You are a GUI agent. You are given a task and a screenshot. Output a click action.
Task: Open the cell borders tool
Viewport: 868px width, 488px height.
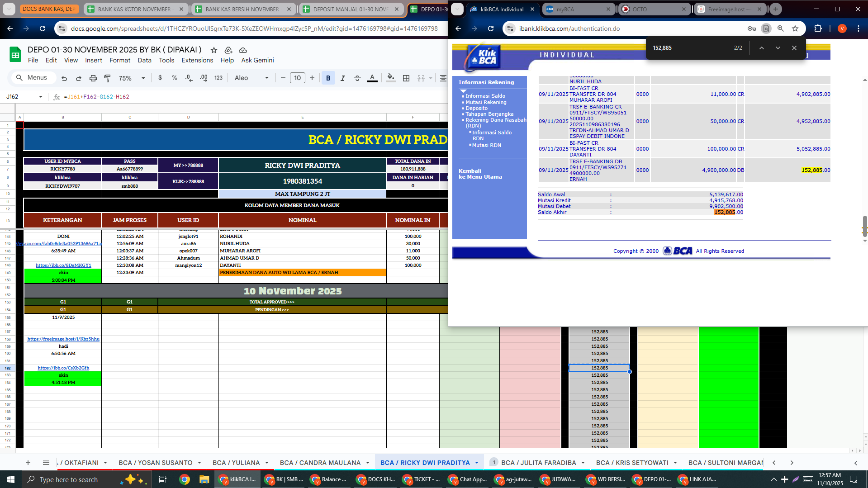pos(406,78)
